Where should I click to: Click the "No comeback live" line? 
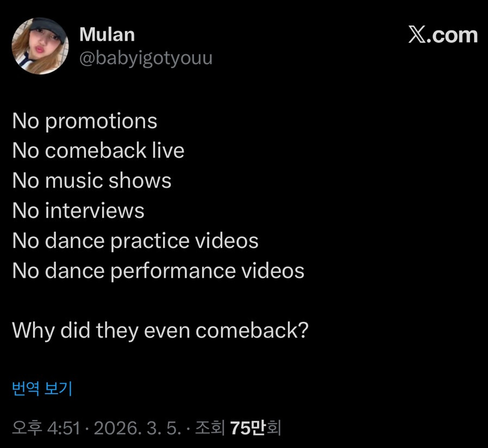(x=98, y=151)
